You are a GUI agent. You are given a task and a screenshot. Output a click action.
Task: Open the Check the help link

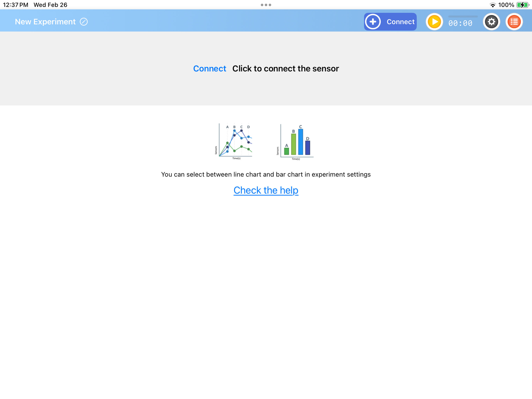click(266, 190)
